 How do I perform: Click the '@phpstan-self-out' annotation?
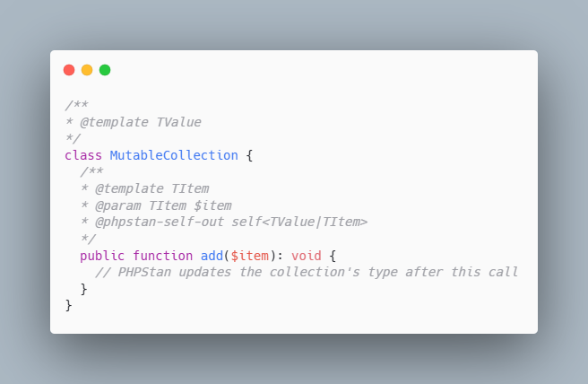point(160,223)
